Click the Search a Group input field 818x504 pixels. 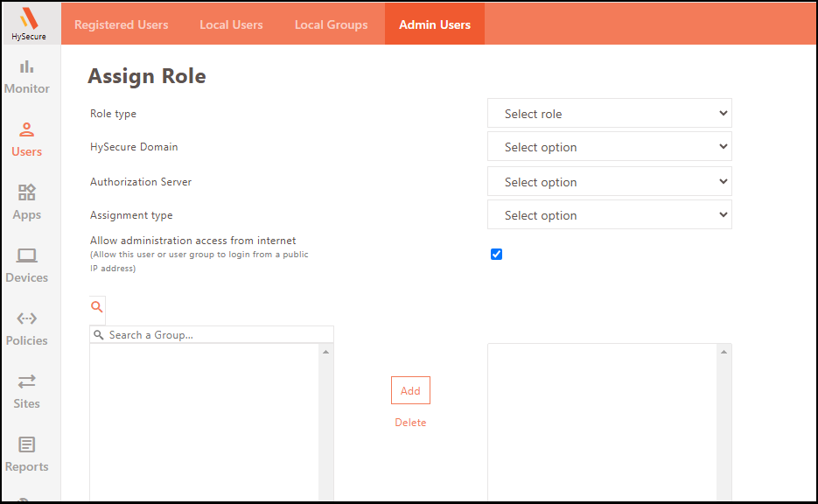(x=217, y=335)
